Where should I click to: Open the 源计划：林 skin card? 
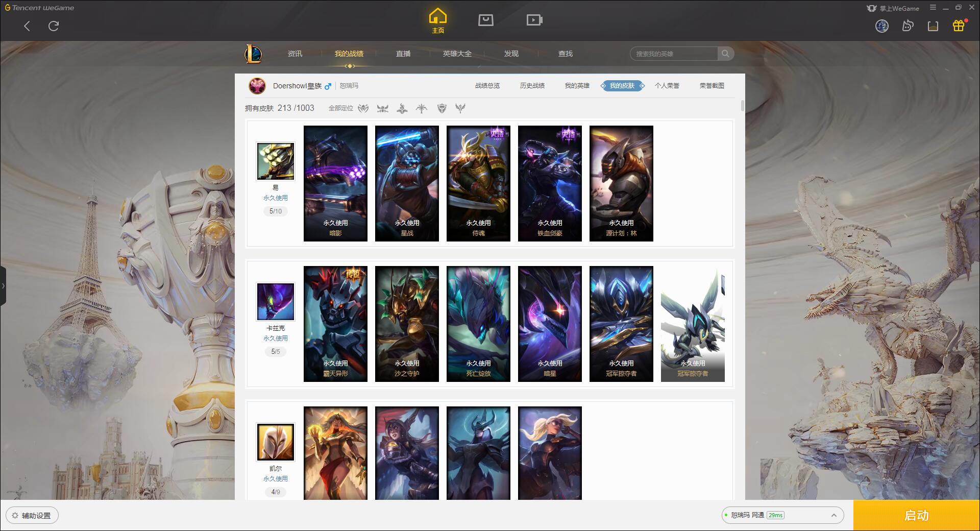click(621, 183)
